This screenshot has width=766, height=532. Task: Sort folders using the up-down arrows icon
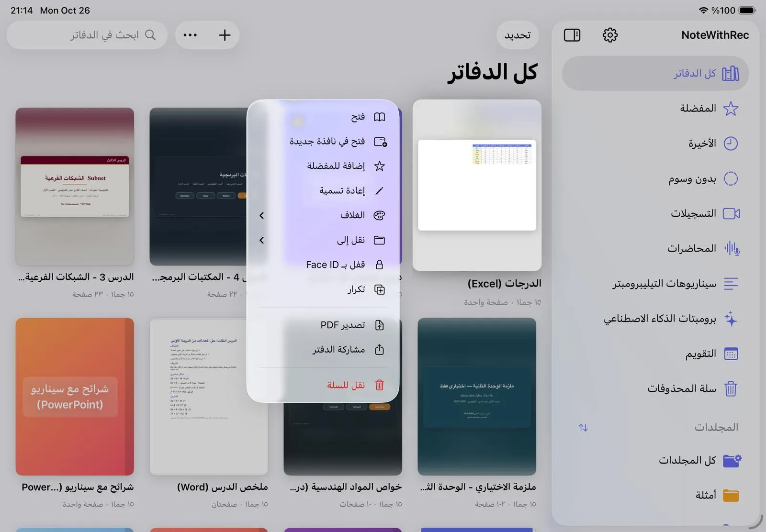tap(583, 428)
